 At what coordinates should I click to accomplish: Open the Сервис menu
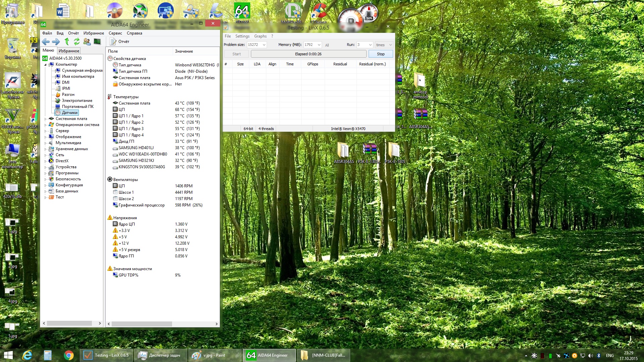[115, 33]
